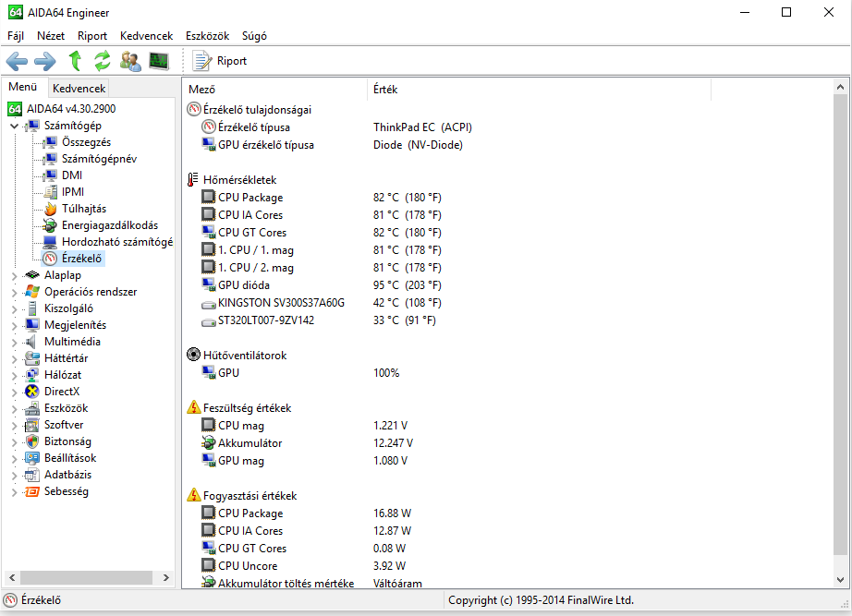Viewport: 852px width, 616px height.
Task: Click the Hűtőventilátorok fan icon
Action: click(x=193, y=356)
